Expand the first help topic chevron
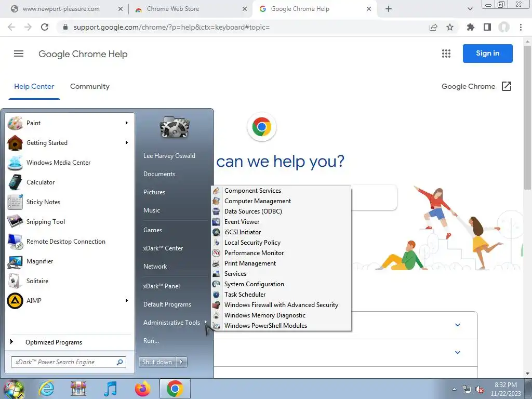This screenshot has width=532, height=399. [x=458, y=325]
